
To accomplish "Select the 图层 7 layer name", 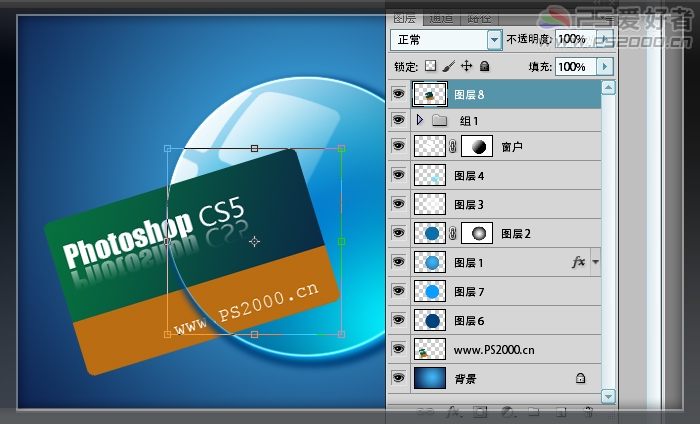I will click(x=469, y=292).
